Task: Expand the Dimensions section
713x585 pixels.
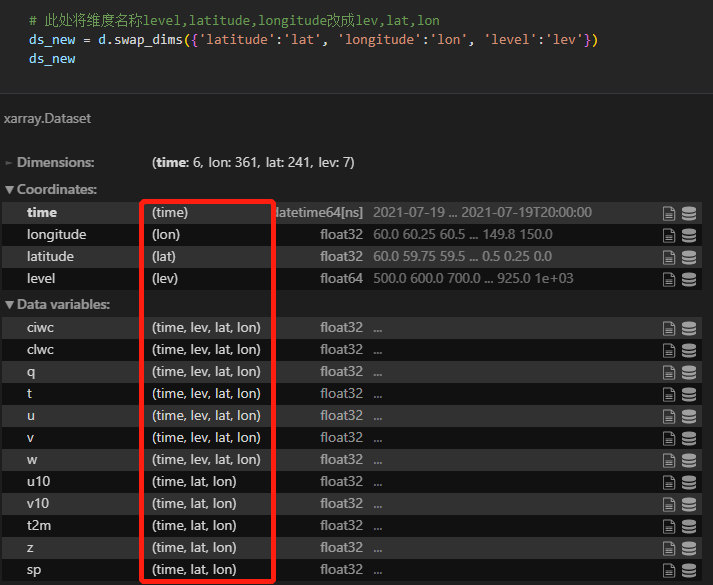Action: pos(50,162)
